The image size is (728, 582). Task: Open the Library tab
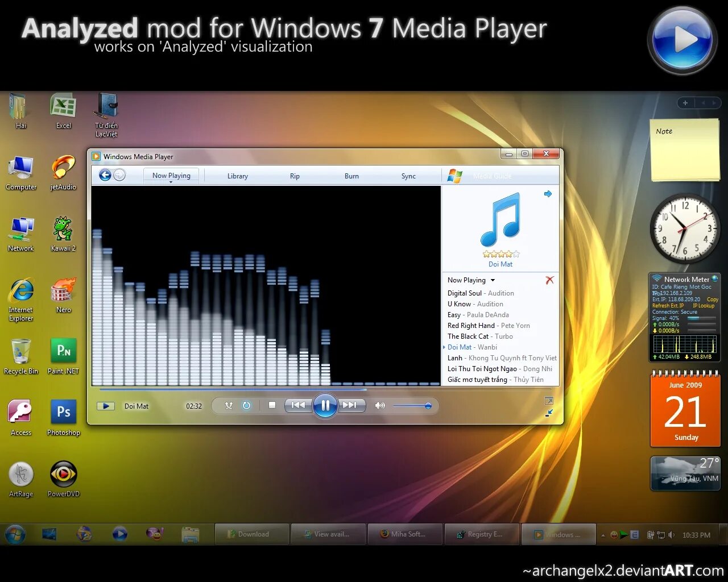[x=238, y=176]
